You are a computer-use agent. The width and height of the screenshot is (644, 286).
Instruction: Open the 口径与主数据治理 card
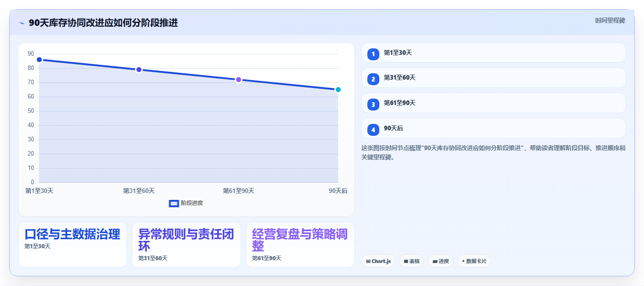(x=72, y=245)
